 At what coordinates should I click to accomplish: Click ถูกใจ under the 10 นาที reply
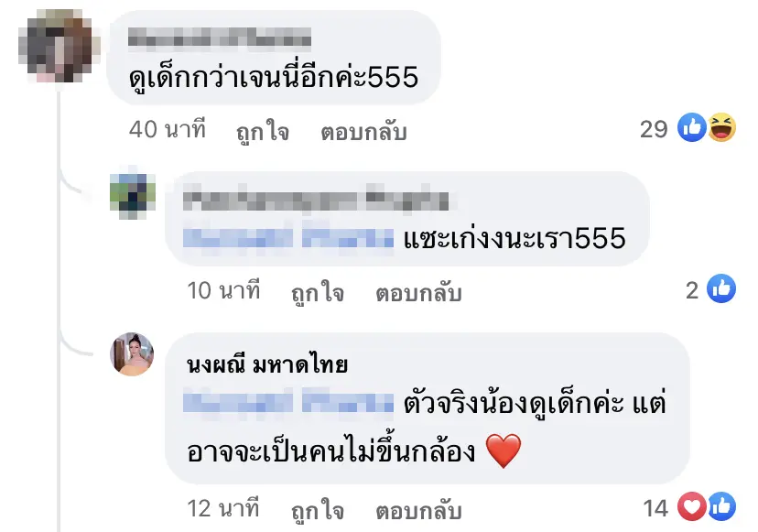318,293
